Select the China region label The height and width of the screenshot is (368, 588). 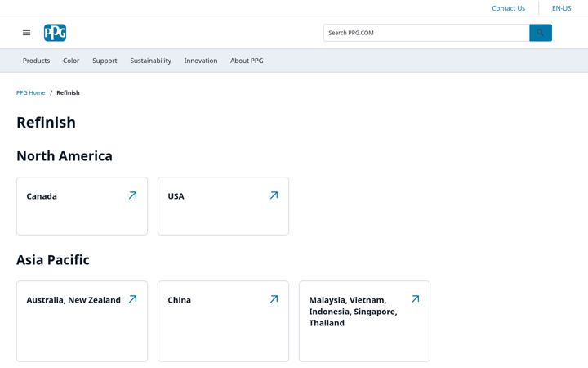[179, 300]
